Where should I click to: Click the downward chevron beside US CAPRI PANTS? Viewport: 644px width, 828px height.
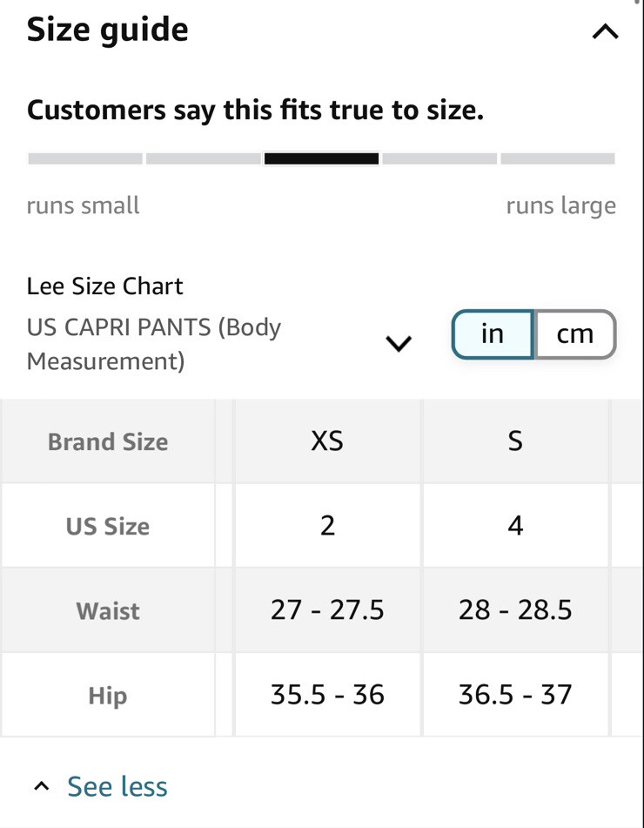(x=399, y=343)
